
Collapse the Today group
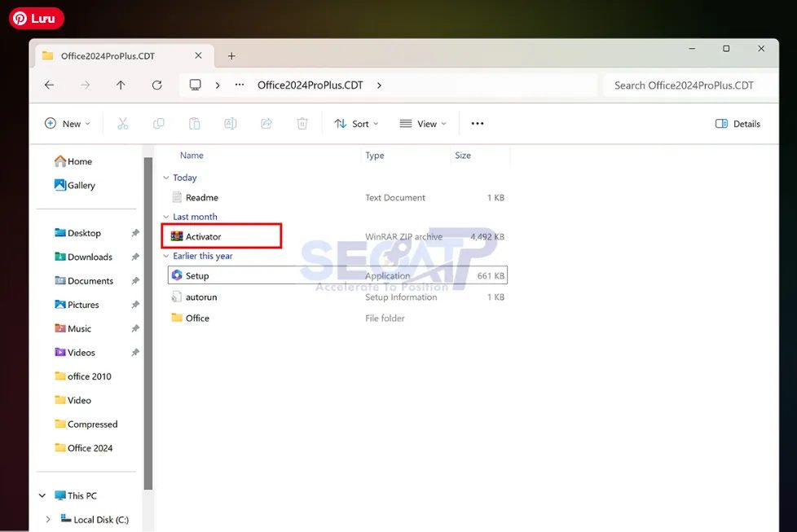(x=167, y=178)
